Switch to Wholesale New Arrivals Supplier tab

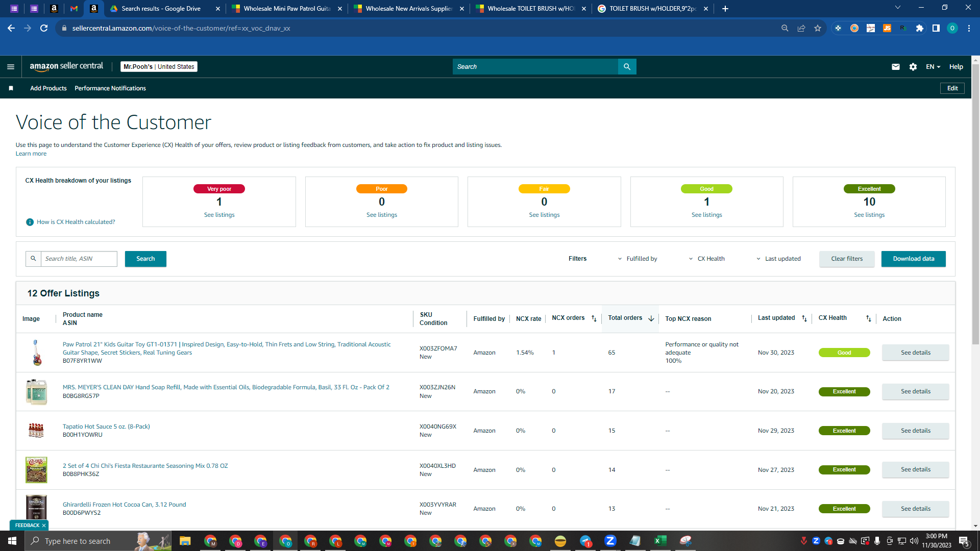coord(408,9)
